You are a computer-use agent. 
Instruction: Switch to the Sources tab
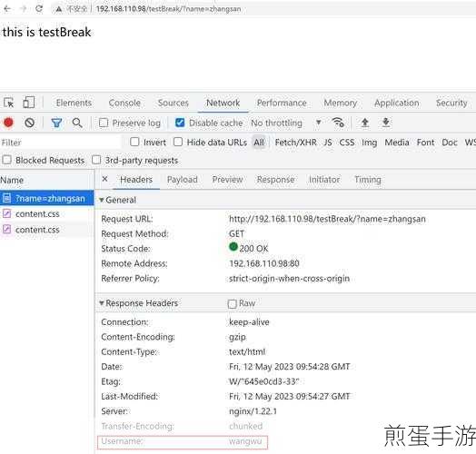click(173, 103)
